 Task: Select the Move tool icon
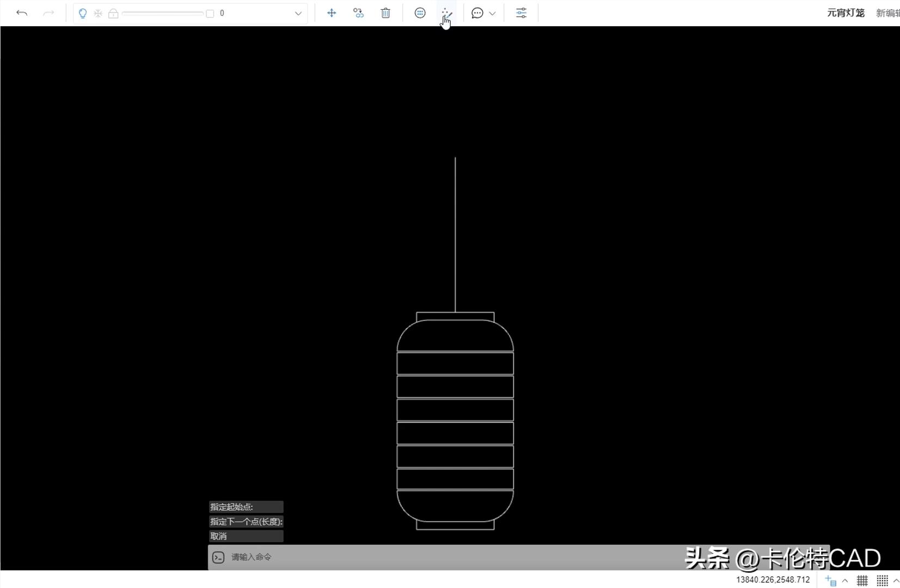pos(332,13)
